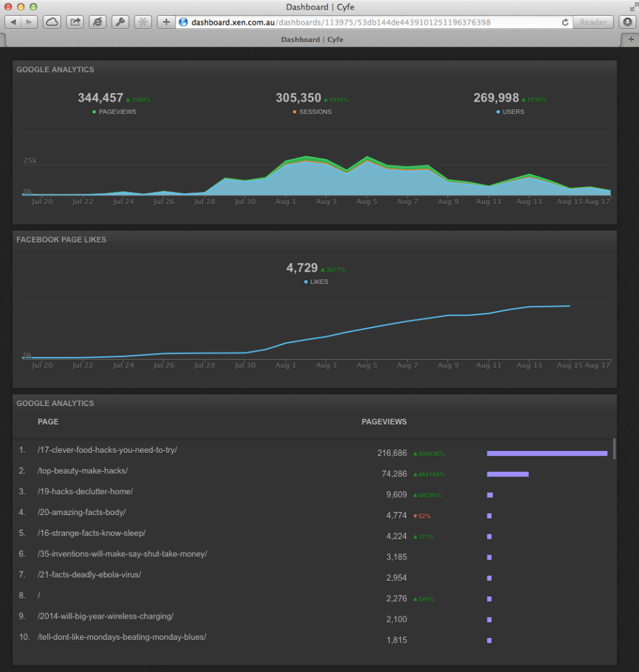Click the snowflake-shaped toolbar icon

pos(143,22)
